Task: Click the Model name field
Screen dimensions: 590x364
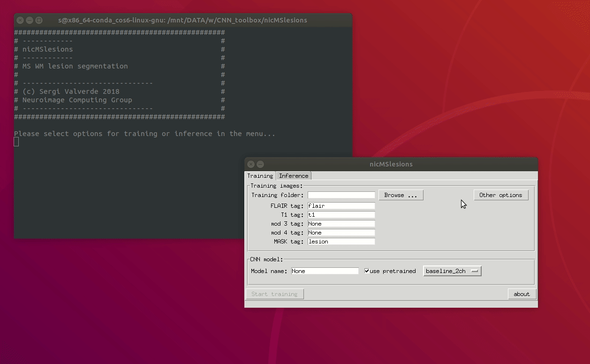Action: click(325, 271)
